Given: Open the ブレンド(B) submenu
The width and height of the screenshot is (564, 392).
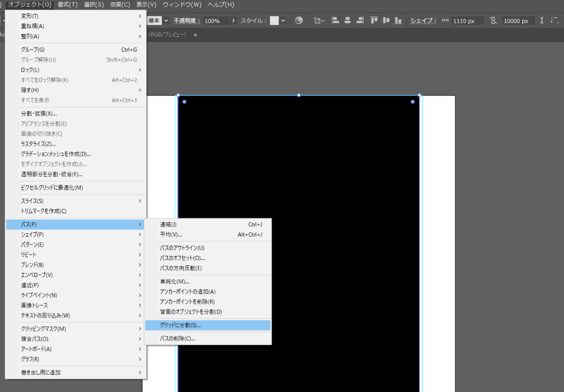Looking at the screenshot, I should click(75, 265).
